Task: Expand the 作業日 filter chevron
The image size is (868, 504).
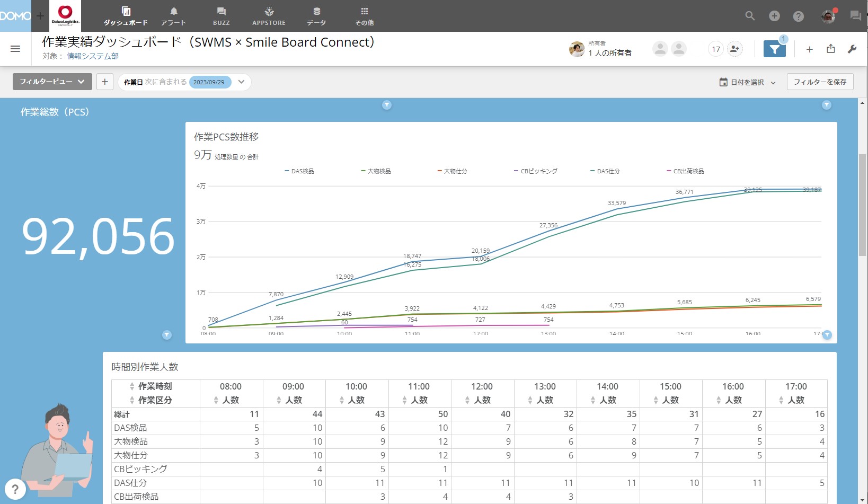Action: pos(242,82)
